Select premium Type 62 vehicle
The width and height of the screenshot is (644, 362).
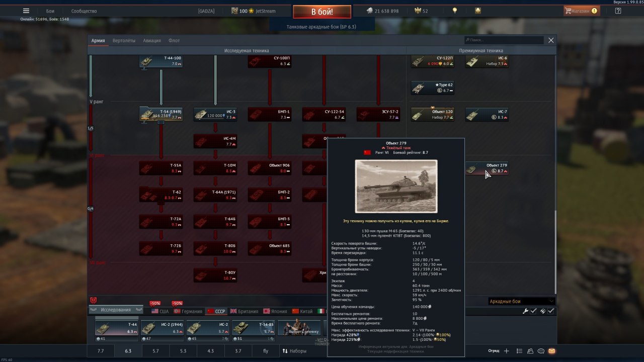[433, 88]
